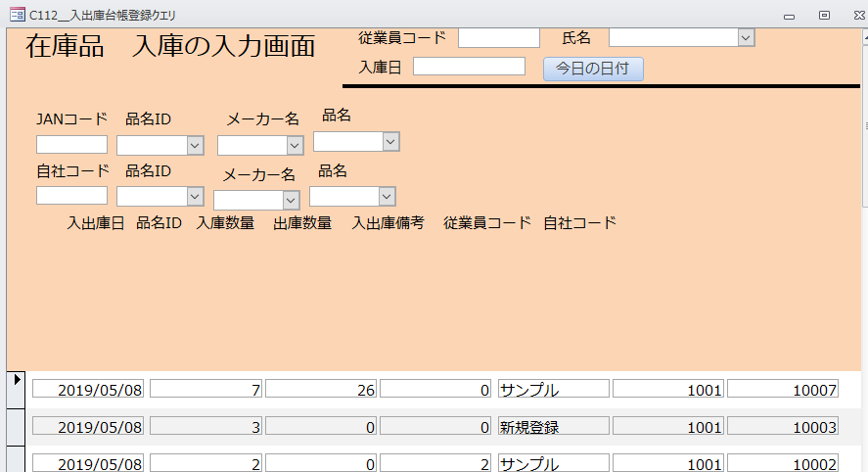Screen dimensions: 868x472
Task: Click the 自社コード cell showing 10007
Action: (783, 389)
